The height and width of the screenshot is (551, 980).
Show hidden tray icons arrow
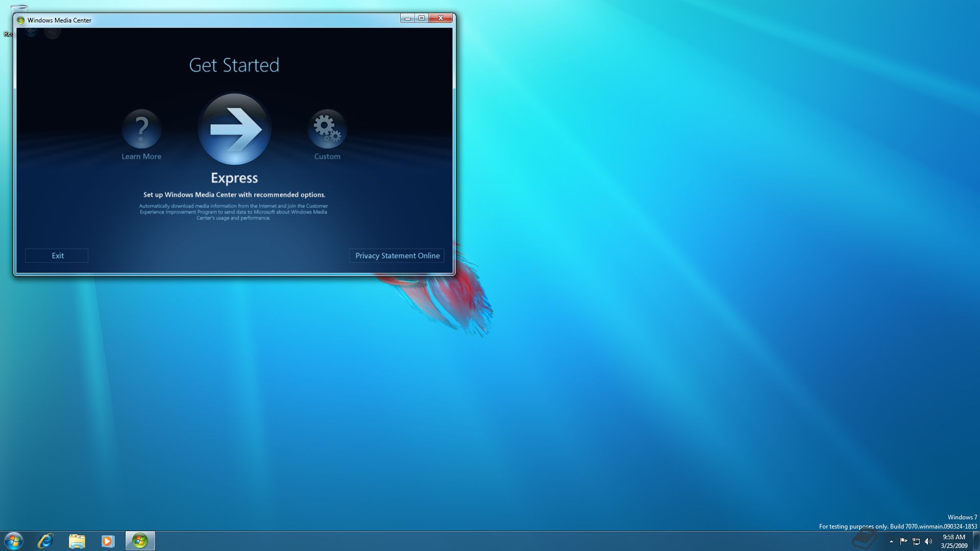891,541
